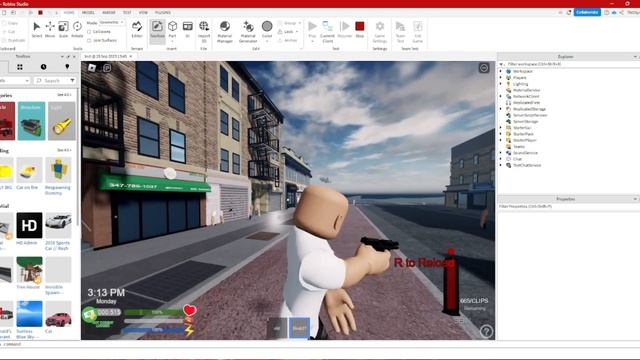Screen dimensions: 640x360
Task: Expand the Workspace node in Explorer
Action: (501, 71)
